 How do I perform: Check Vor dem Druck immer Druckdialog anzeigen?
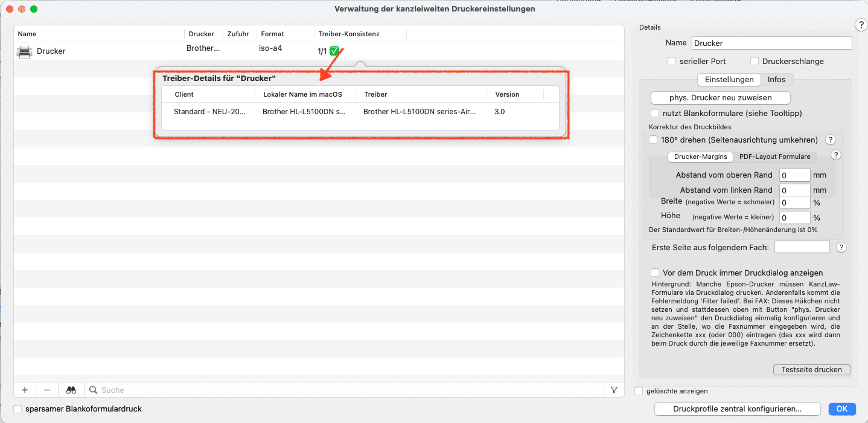(x=655, y=273)
